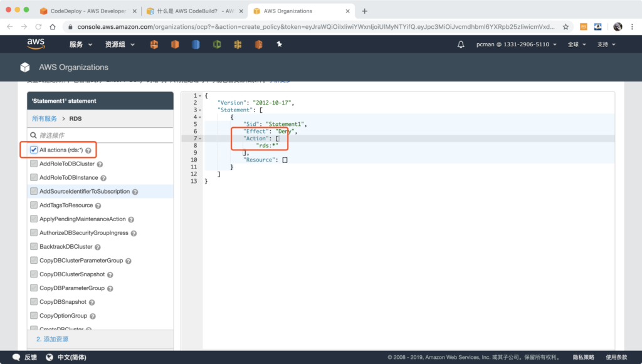This screenshot has height=364, width=642.
Task: Close the AWS Organizations browser tab
Action: pos(347,11)
